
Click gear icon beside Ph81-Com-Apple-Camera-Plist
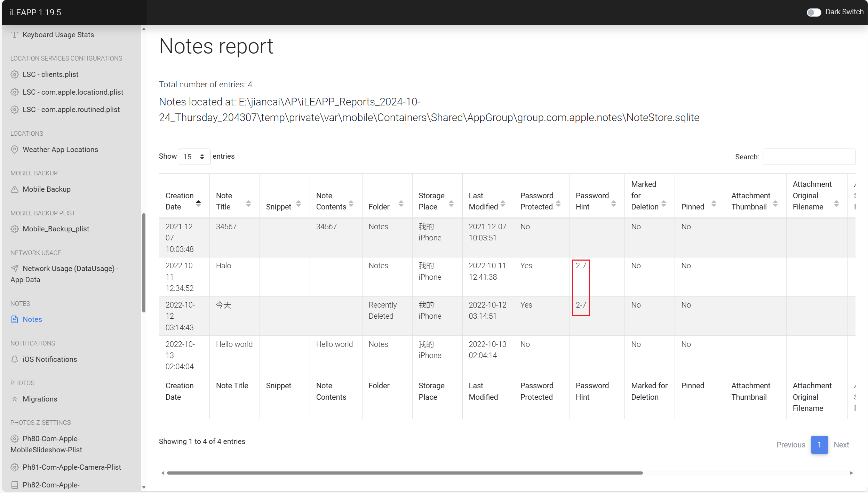15,467
